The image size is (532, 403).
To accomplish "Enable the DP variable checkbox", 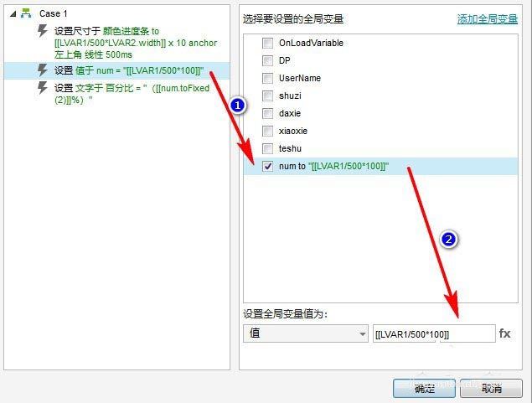I will (267, 60).
